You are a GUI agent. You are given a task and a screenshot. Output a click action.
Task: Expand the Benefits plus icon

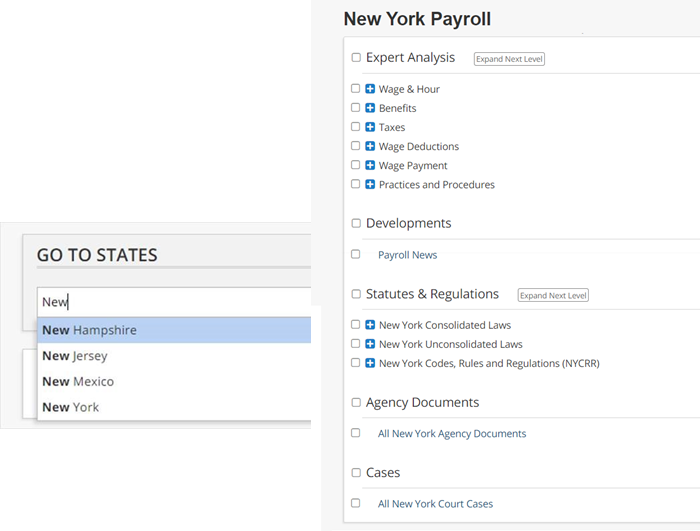tap(370, 108)
